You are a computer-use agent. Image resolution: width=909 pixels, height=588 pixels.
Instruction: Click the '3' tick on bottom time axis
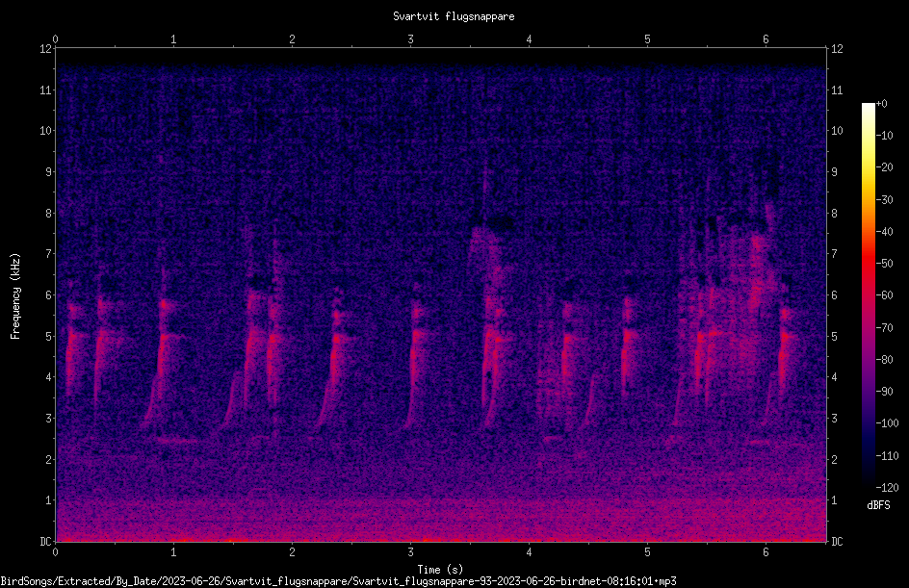point(410,552)
